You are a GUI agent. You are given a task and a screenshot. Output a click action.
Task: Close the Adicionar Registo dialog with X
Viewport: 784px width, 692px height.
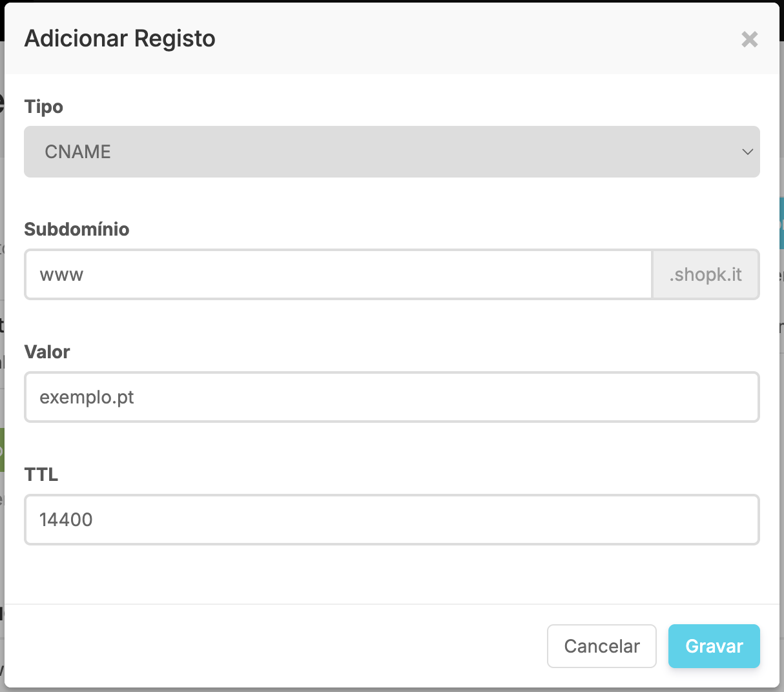(x=749, y=39)
